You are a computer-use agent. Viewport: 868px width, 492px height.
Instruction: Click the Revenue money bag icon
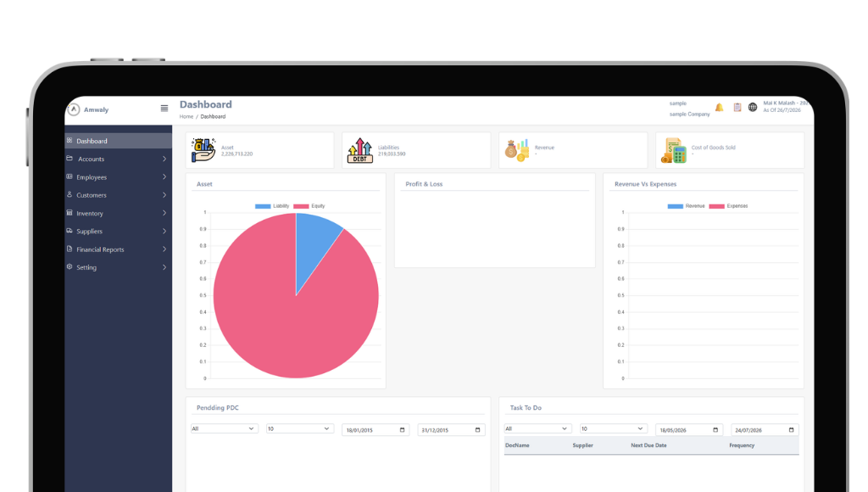(x=516, y=150)
